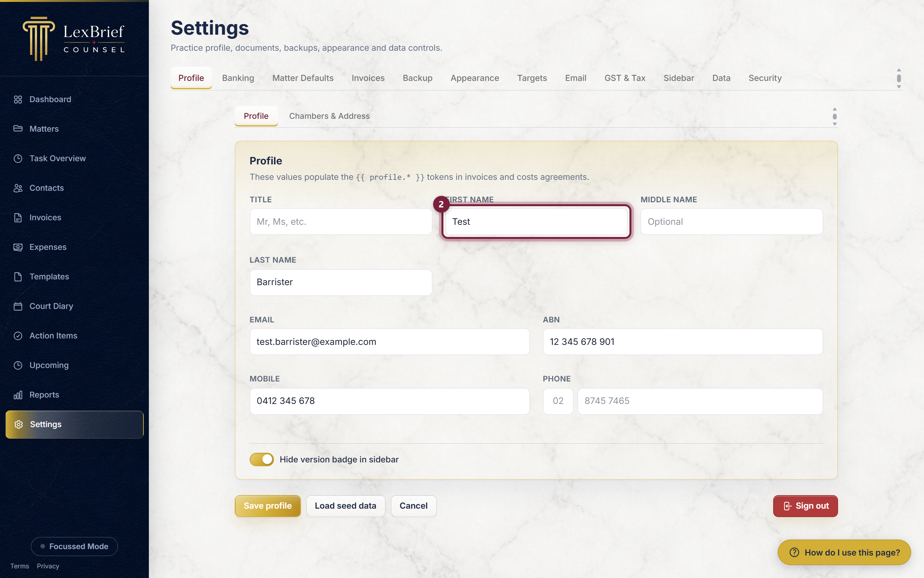Click the Expenses cash icon
This screenshot has width=924, height=578.
(x=18, y=247)
